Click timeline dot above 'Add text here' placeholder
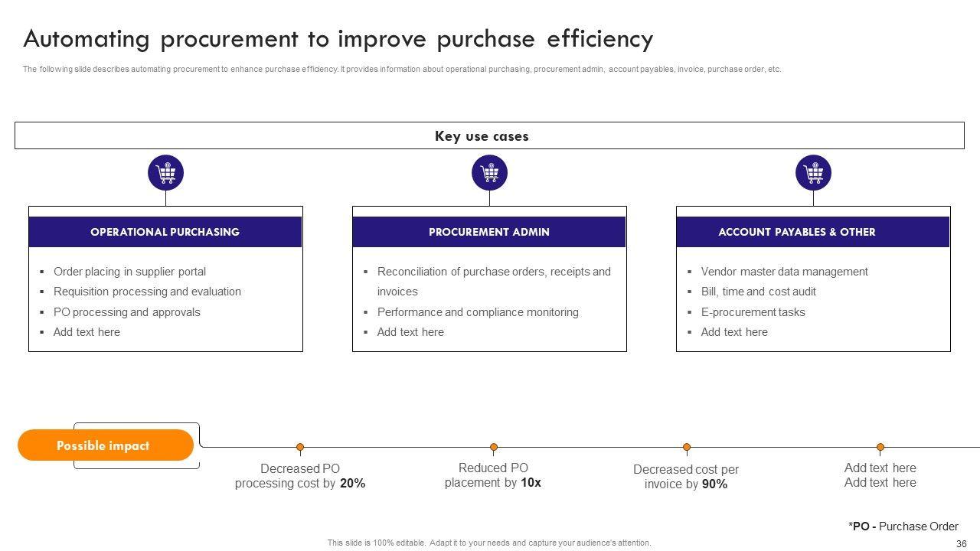This screenshot has width=980, height=551. point(880,447)
